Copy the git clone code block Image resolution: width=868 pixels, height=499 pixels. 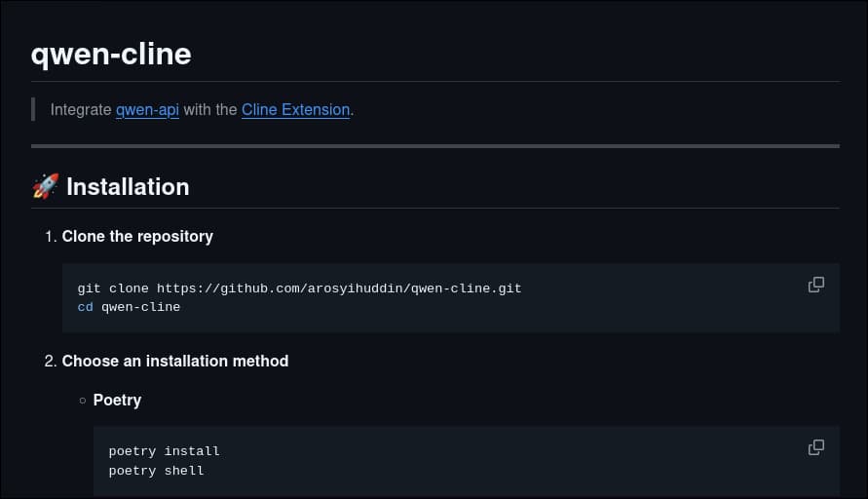point(816,285)
